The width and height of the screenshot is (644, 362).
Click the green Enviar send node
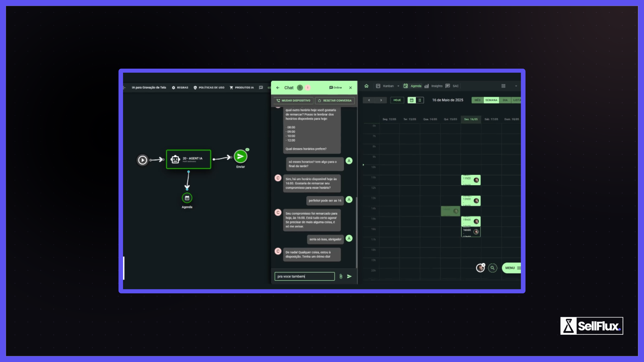pos(240,157)
